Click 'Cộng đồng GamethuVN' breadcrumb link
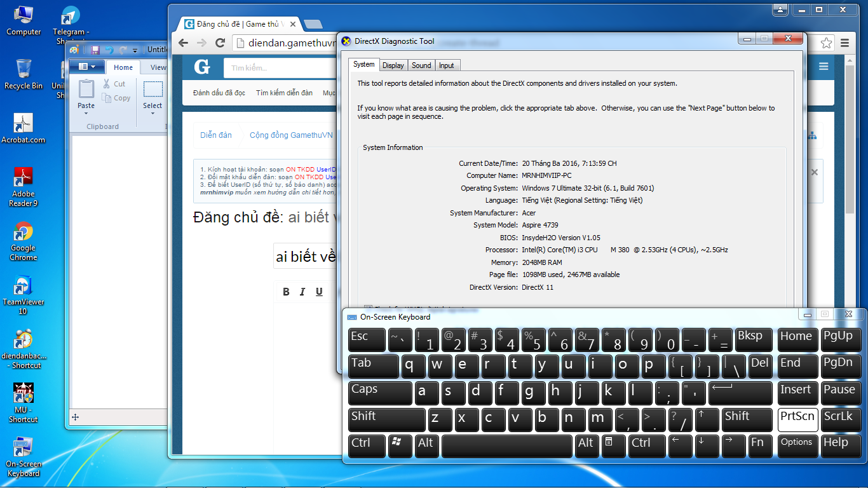The width and height of the screenshot is (868, 488). pos(291,135)
